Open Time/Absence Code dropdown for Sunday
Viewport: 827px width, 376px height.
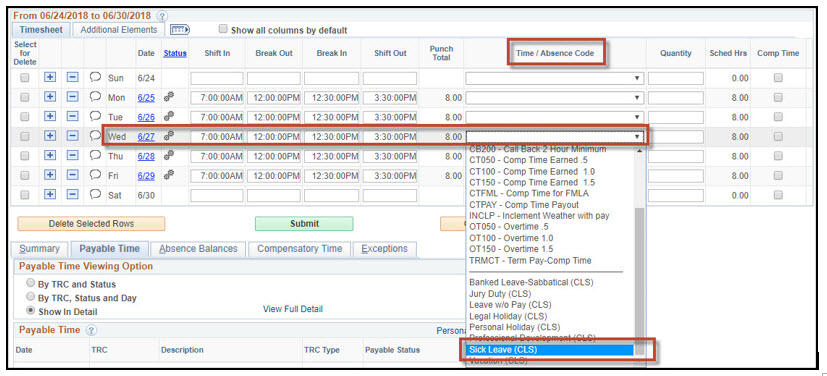[x=554, y=78]
